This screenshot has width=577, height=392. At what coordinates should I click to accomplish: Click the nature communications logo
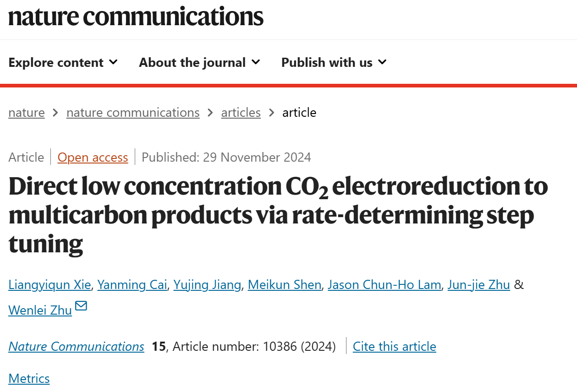click(136, 16)
